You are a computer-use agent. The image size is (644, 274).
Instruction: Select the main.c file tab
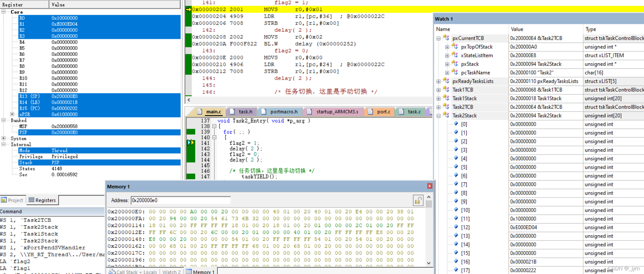pyautogui.click(x=210, y=111)
